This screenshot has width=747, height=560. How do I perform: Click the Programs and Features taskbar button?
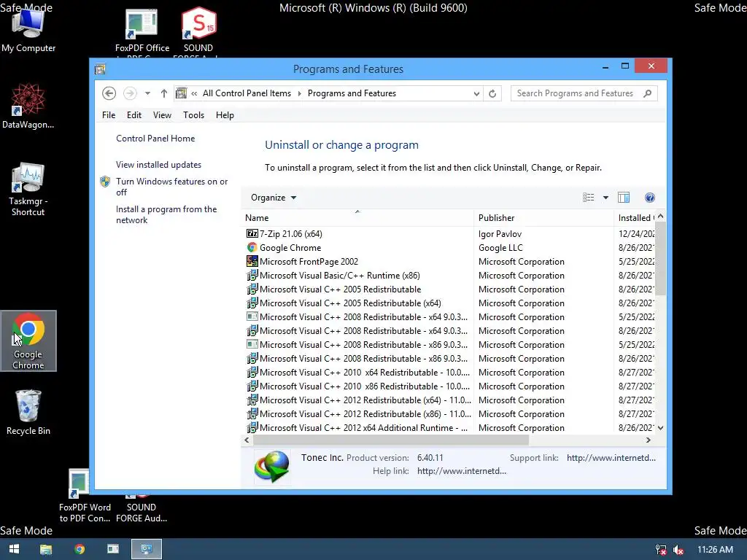(x=146, y=549)
